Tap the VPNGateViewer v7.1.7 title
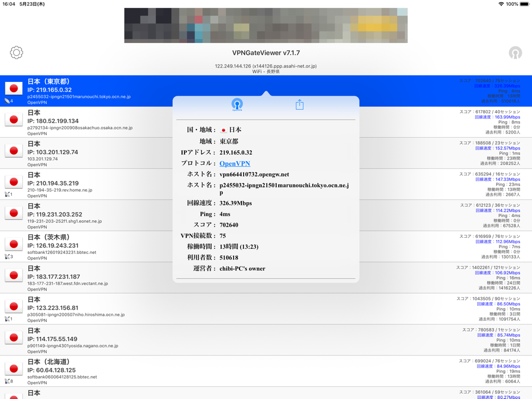 click(x=266, y=53)
